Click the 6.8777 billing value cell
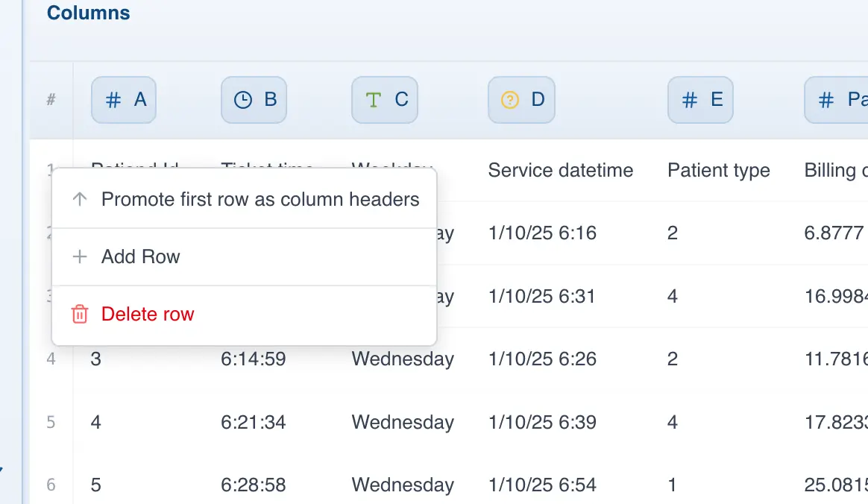 pyautogui.click(x=834, y=233)
